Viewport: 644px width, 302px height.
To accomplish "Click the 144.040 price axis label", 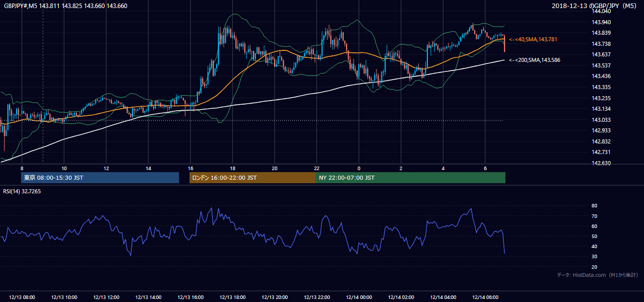I will click(x=601, y=11).
